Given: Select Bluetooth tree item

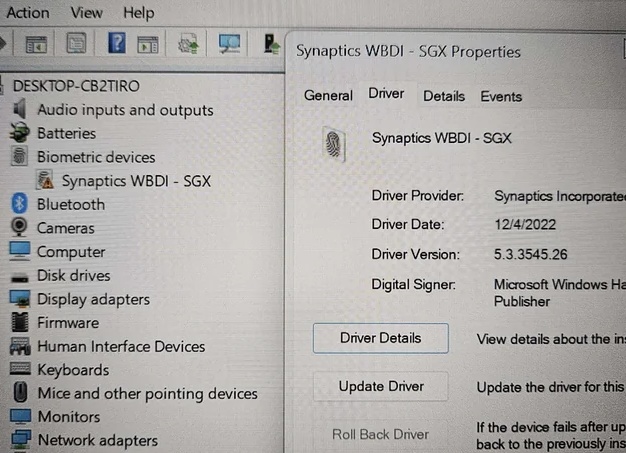Looking at the screenshot, I should [x=71, y=204].
